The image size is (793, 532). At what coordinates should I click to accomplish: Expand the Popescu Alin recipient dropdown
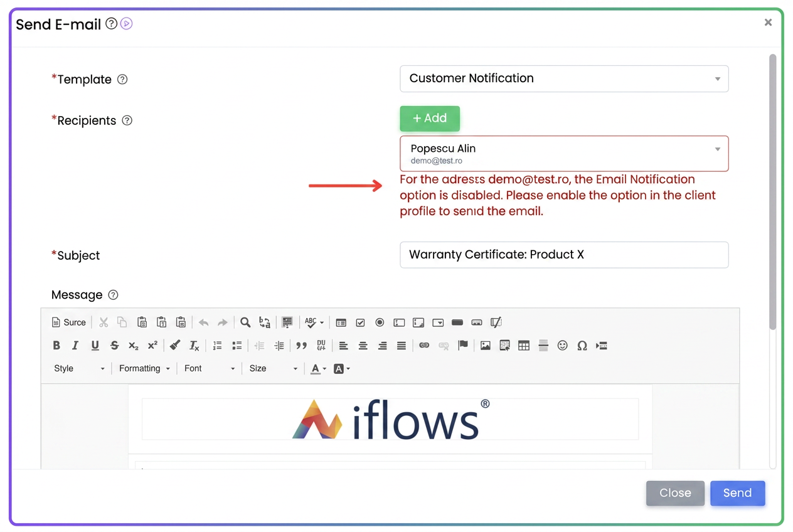(564, 154)
